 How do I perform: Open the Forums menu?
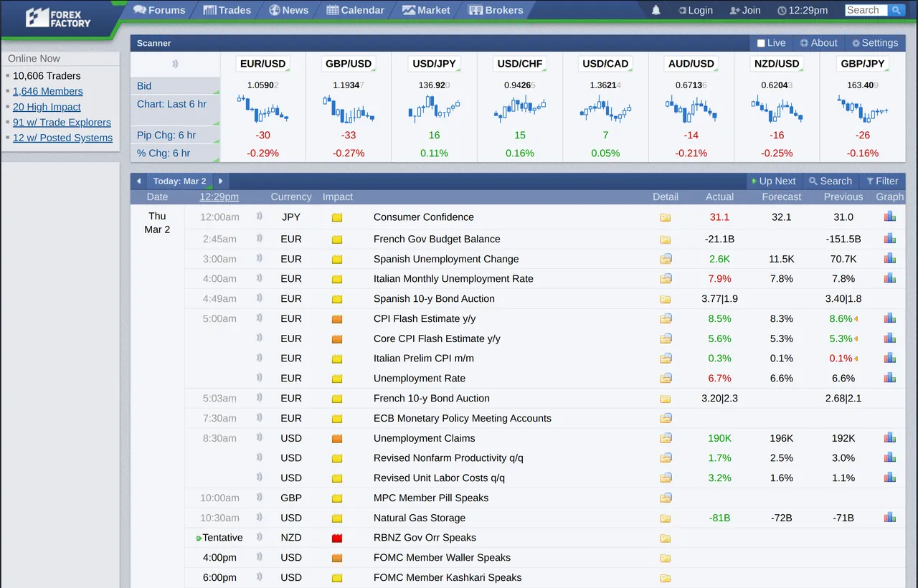tap(159, 10)
